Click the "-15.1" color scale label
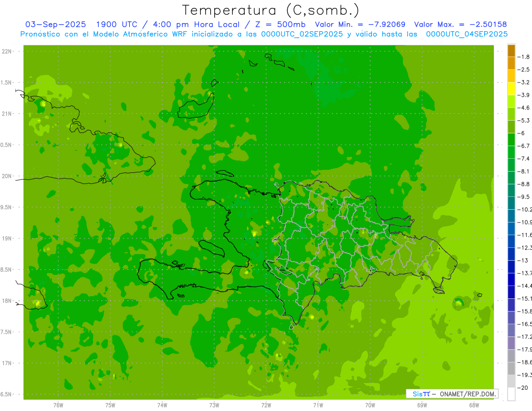 tap(526, 298)
